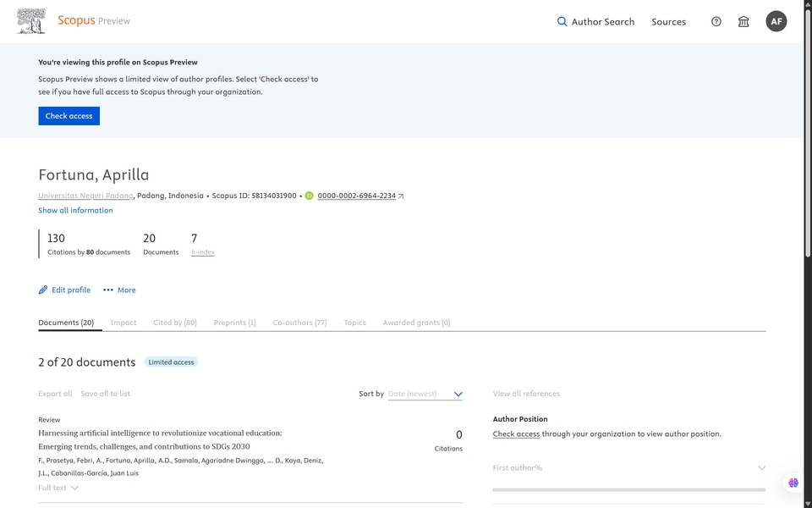Click the More three-dots icon

(x=107, y=290)
